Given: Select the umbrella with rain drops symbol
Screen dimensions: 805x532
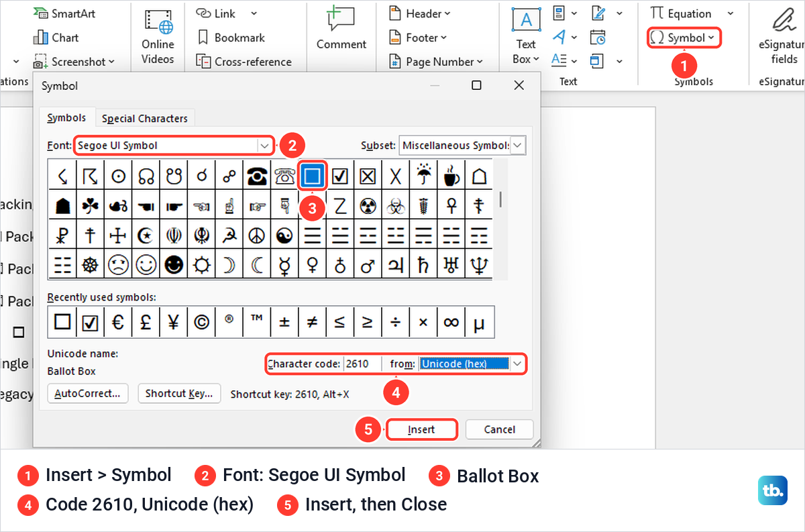Looking at the screenshot, I should point(423,176).
